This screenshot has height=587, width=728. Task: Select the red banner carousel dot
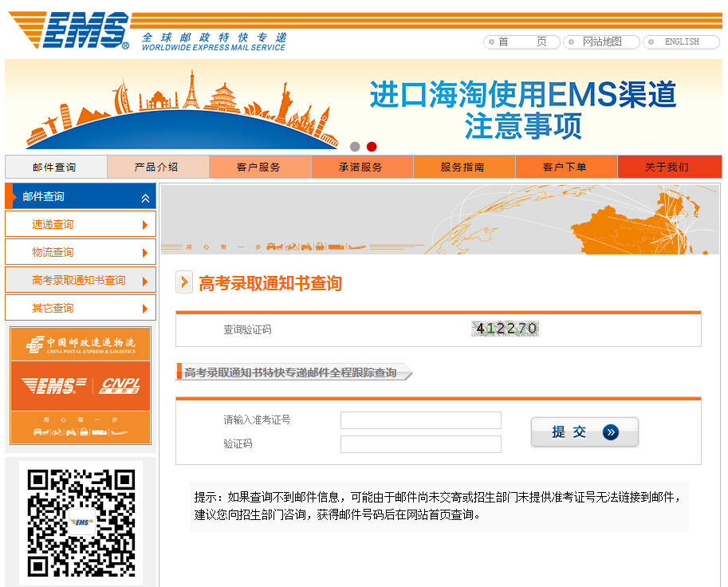pyautogui.click(x=372, y=147)
